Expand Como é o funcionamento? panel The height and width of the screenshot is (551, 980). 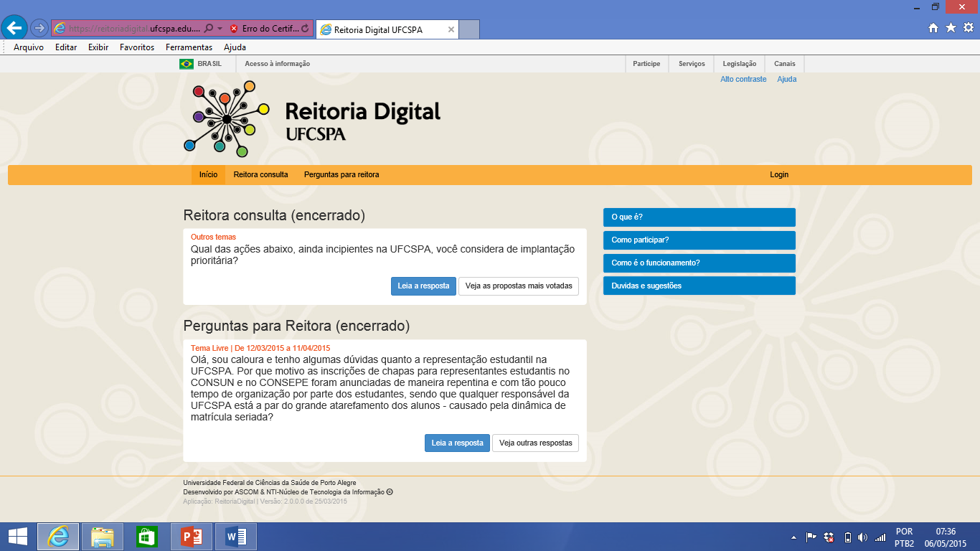pos(699,263)
